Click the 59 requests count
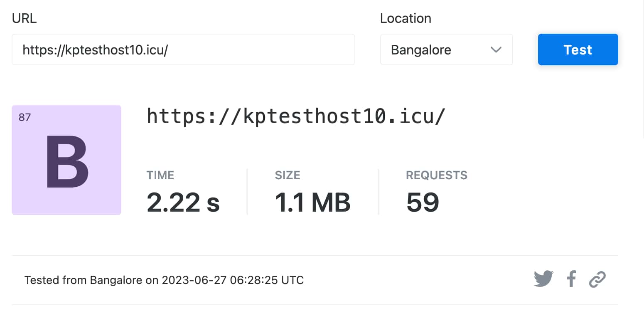644x331 pixels. click(423, 203)
